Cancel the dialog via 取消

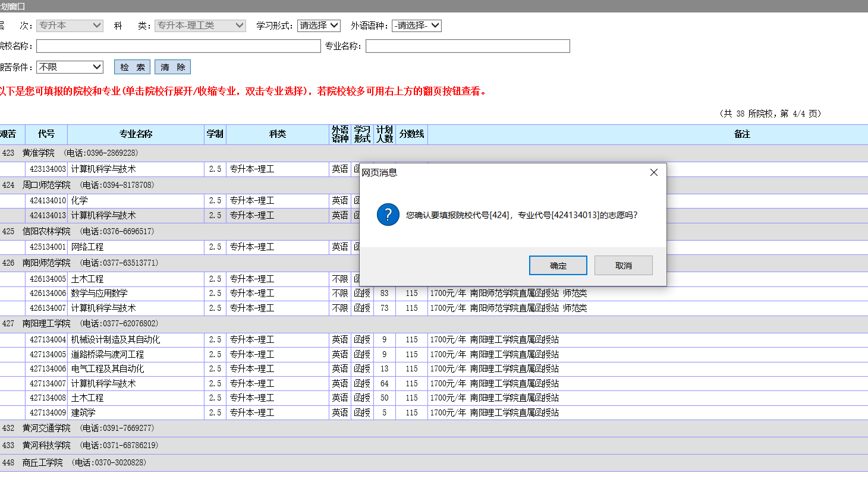(624, 266)
